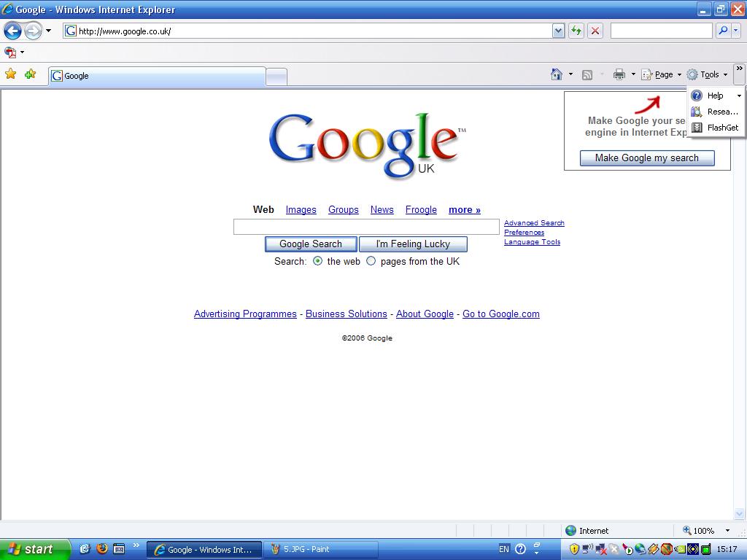The height and width of the screenshot is (560, 747).
Task: Click the Adobe PDF toolbar icon
Action: coord(10,52)
